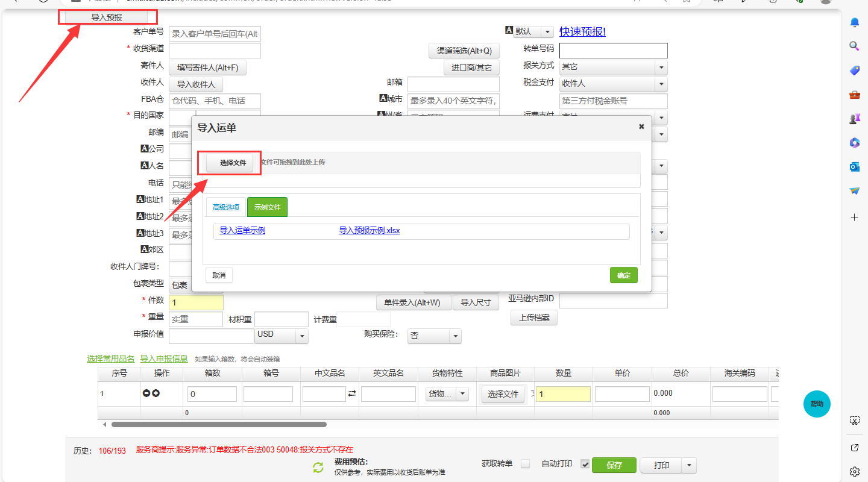The width and height of the screenshot is (868, 482).
Task: Expand the 报关方式 dropdown showing 其它
Action: click(661, 67)
